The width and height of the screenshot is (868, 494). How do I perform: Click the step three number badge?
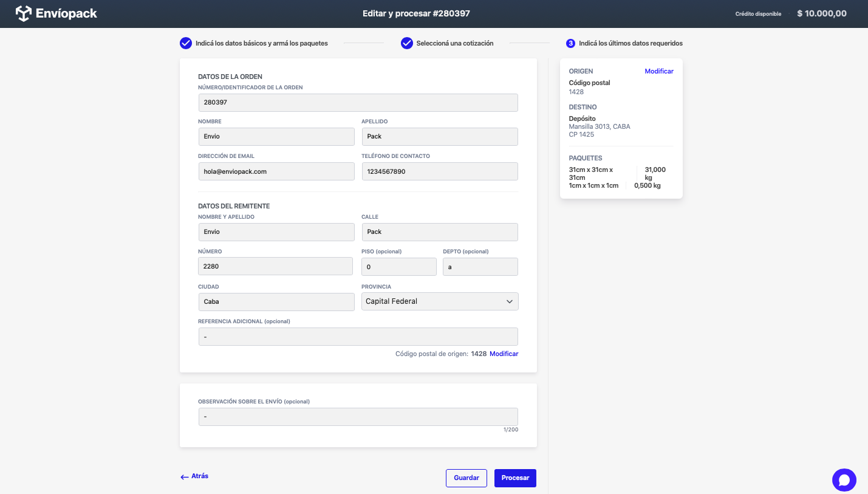click(571, 43)
